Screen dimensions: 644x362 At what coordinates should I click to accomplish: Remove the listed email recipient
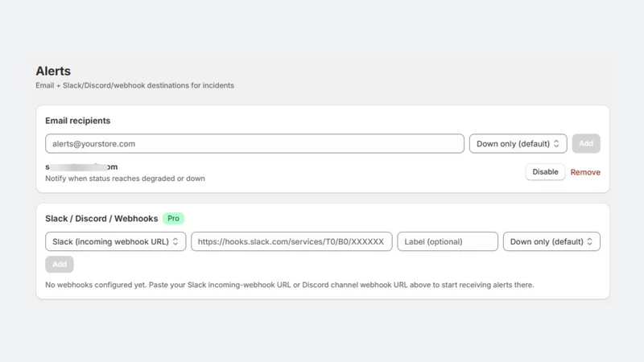[x=585, y=172]
